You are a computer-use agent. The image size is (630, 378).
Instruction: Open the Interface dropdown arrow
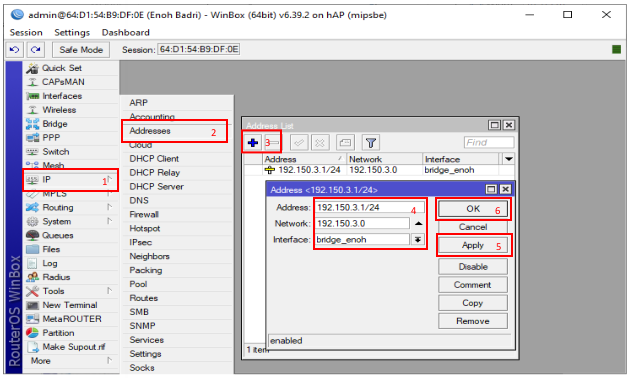coord(418,240)
